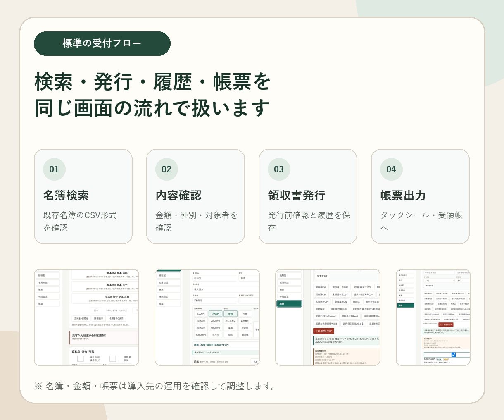Open 履歴 tab in first screenshot sidebar

click(48, 303)
